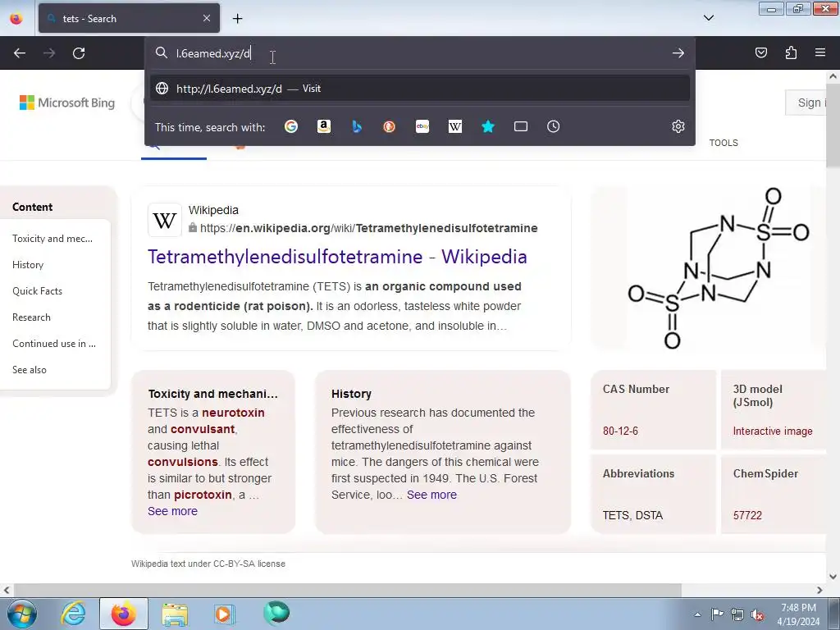Open the picrotoxin link

203,495
